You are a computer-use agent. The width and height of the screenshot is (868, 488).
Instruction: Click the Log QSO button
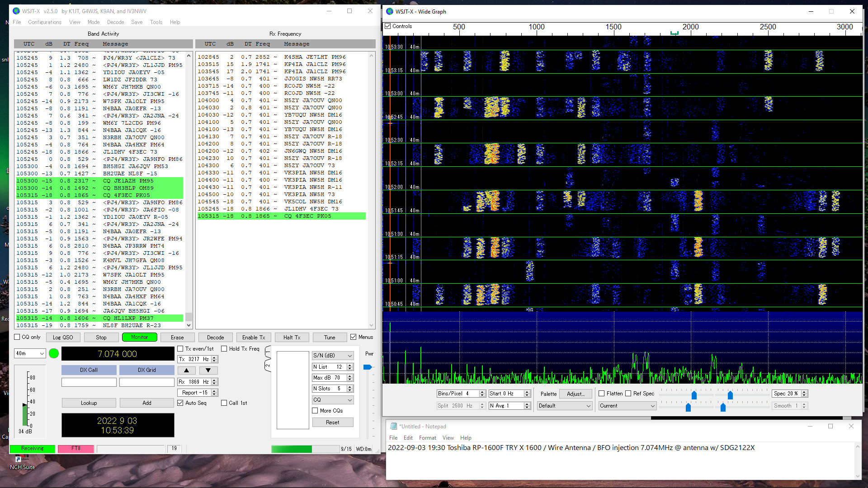63,338
